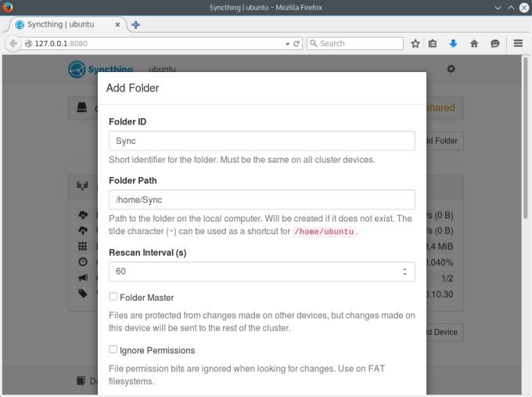
Task: Open a new tab with plus icon
Action: click(135, 24)
